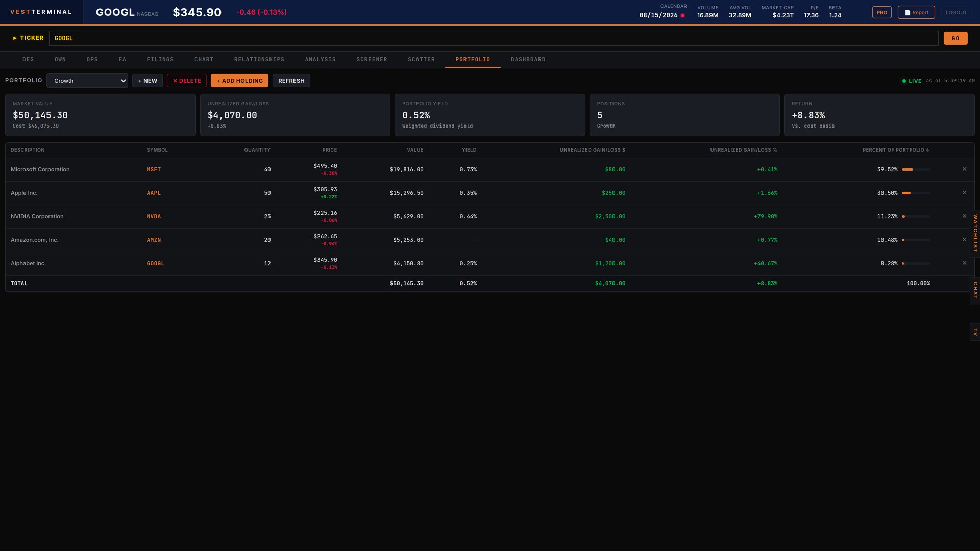Remove the Microsoft Corporation holding row

point(964,169)
